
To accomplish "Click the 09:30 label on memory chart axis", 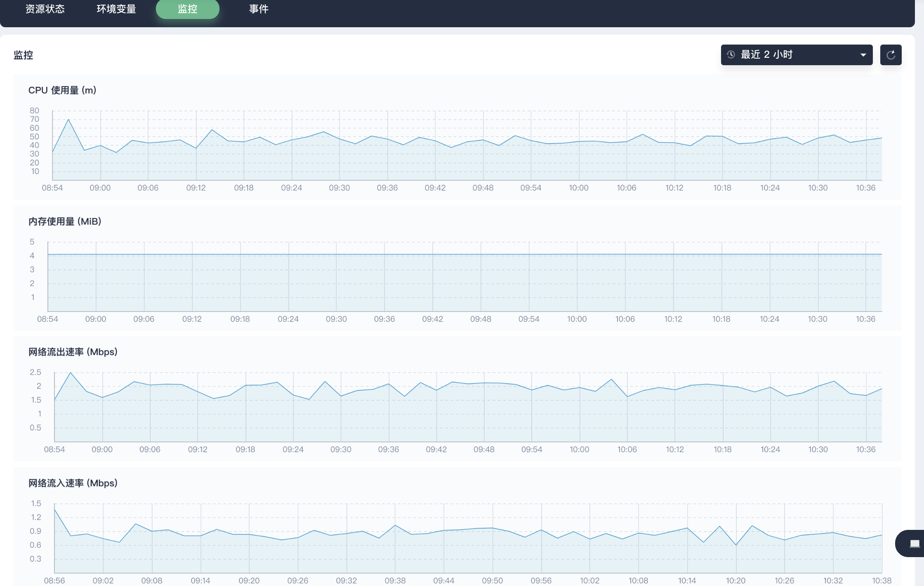I will point(336,319).
